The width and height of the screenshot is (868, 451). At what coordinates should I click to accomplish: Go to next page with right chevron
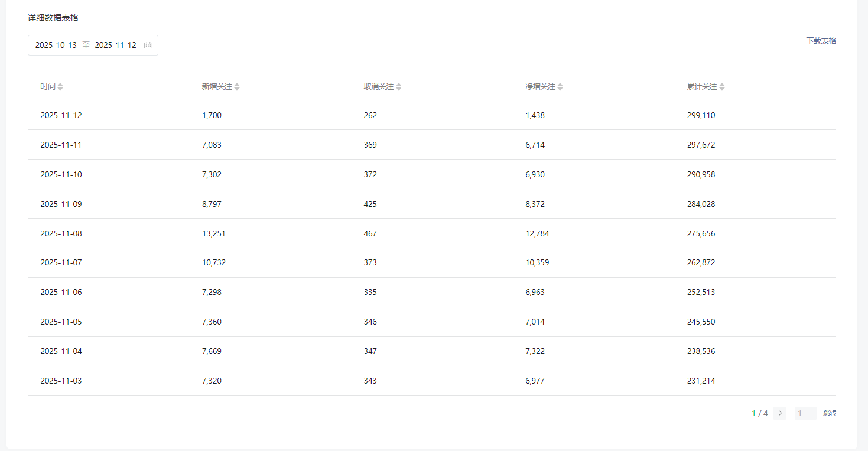pyautogui.click(x=780, y=413)
